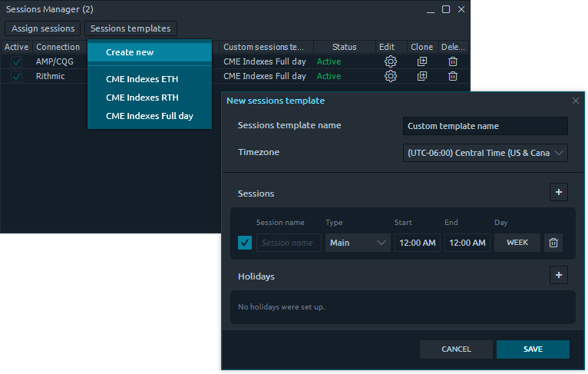
Task: Delete the Rithmic session using trash icon
Action: [x=453, y=76]
